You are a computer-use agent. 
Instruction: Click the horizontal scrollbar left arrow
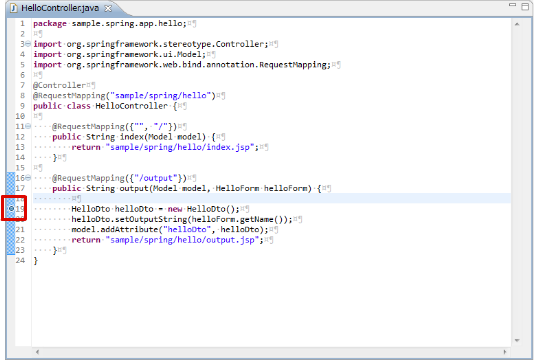click(37, 352)
